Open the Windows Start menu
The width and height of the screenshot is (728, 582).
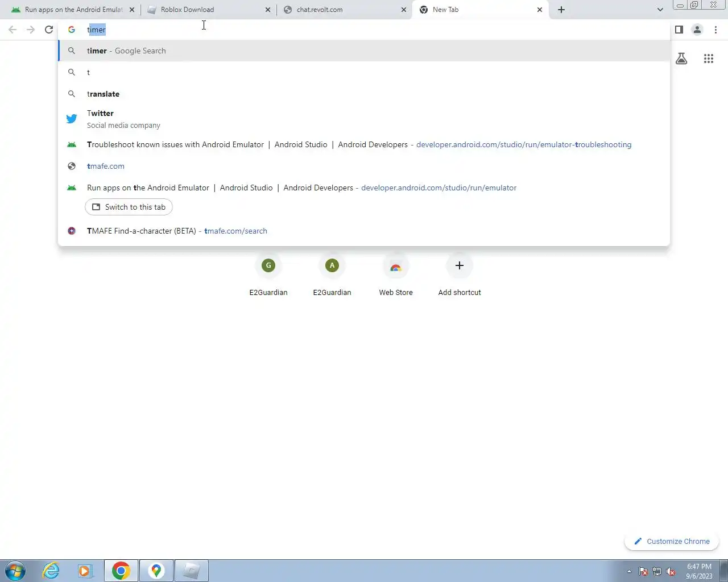(x=15, y=571)
